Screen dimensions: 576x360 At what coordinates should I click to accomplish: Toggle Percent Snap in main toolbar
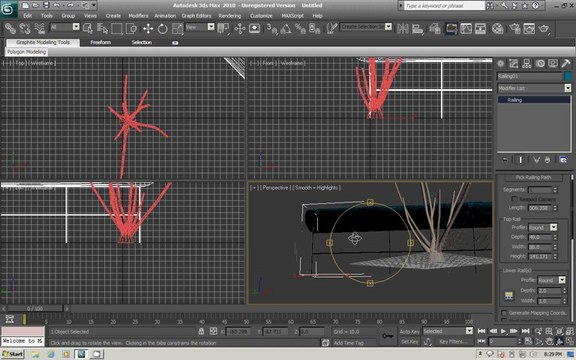pyautogui.click(x=300, y=28)
